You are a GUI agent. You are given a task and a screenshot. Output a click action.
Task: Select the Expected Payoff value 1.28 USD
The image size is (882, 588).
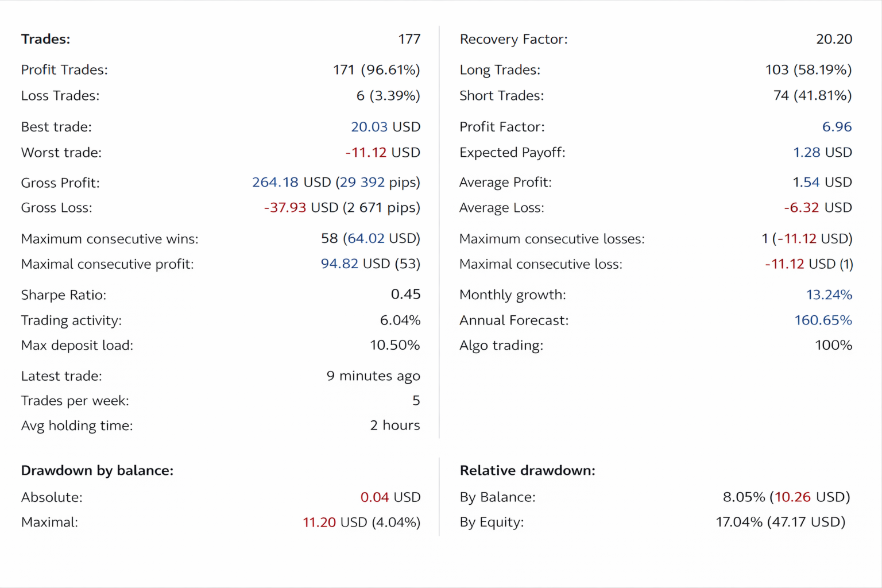(x=822, y=153)
